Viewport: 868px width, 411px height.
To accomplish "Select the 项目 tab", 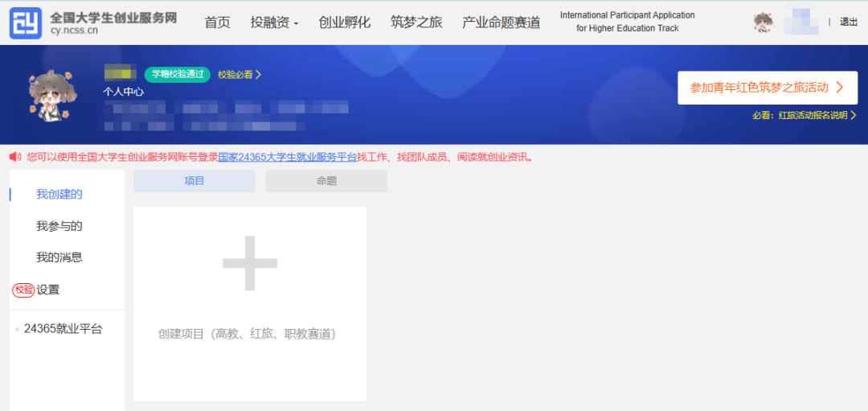I will pyautogui.click(x=194, y=181).
